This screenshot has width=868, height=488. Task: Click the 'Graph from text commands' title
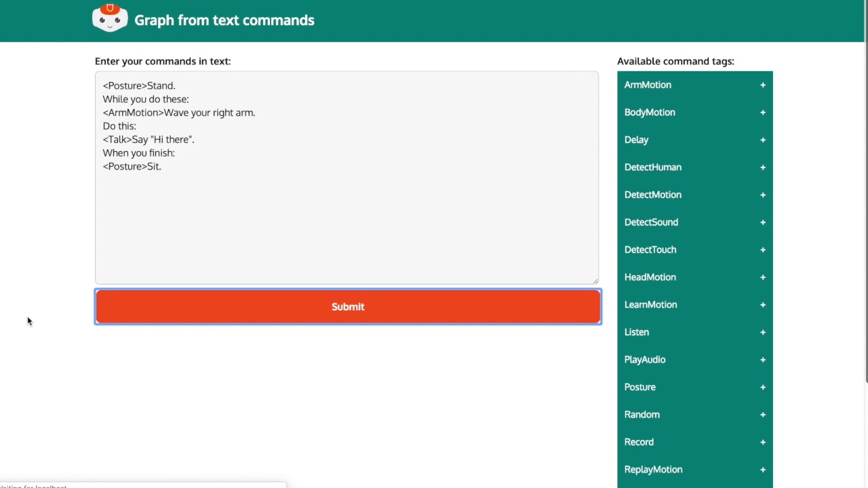coord(224,20)
